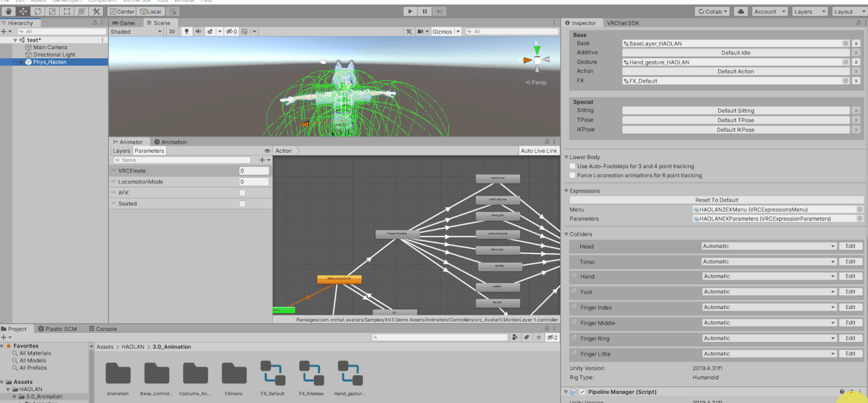868x403 pixels.
Task: Select the Rect Transform tool
Action: (67, 11)
